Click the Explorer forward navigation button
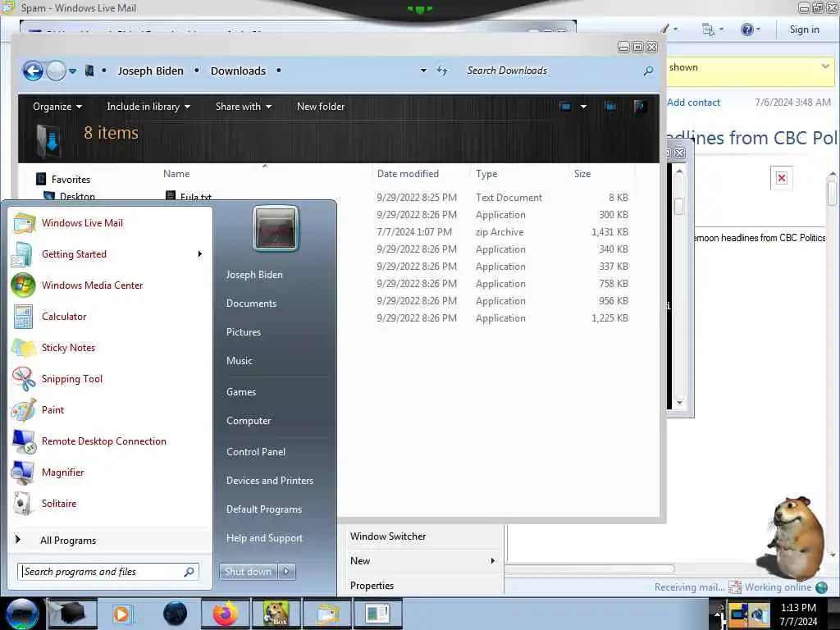Screen dimensions: 840x630 tap(56, 71)
